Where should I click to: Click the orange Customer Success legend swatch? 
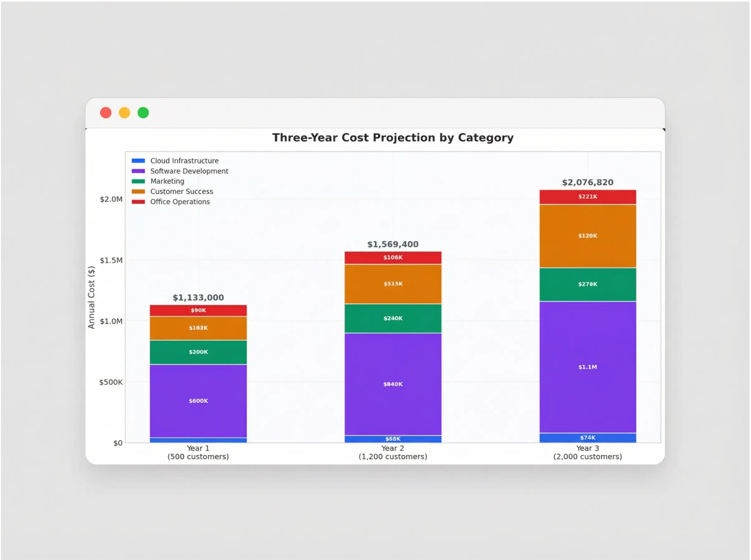pyautogui.click(x=138, y=192)
